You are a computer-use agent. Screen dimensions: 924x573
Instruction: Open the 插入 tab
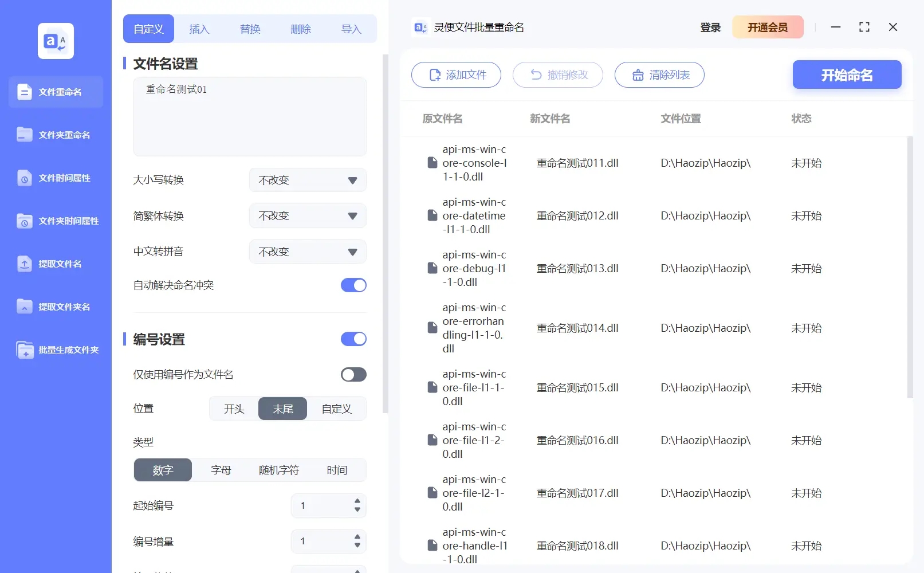click(x=199, y=29)
